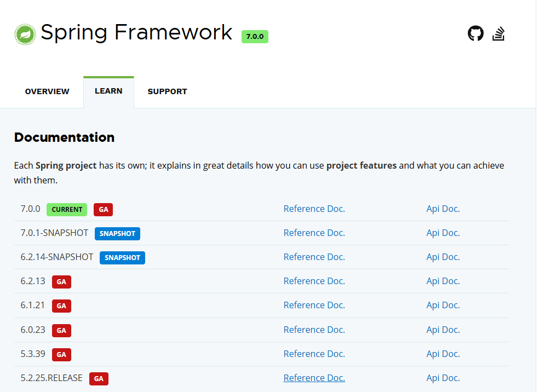
Task: Click the version text 7.0.1-SNAPSHOT
Action: [54, 233]
